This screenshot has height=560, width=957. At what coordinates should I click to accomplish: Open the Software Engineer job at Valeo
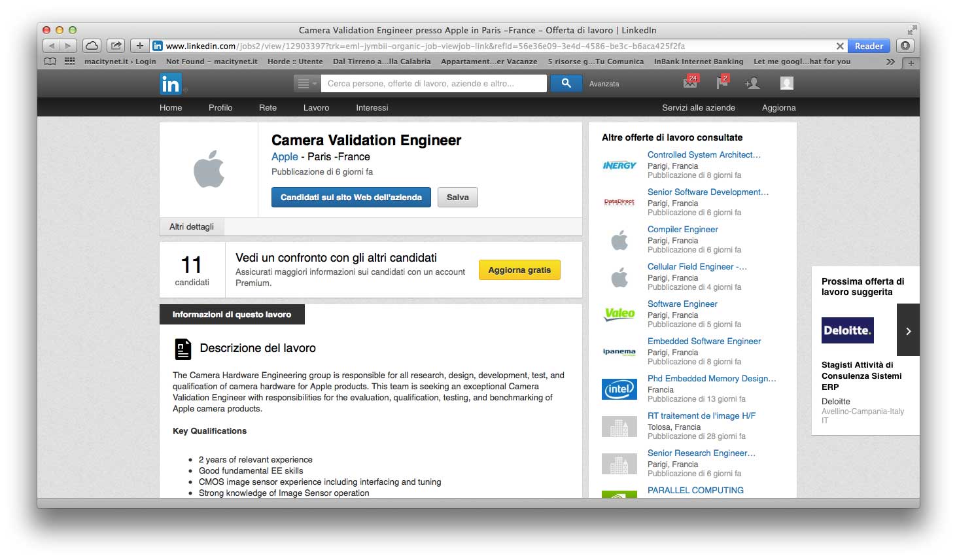[682, 304]
